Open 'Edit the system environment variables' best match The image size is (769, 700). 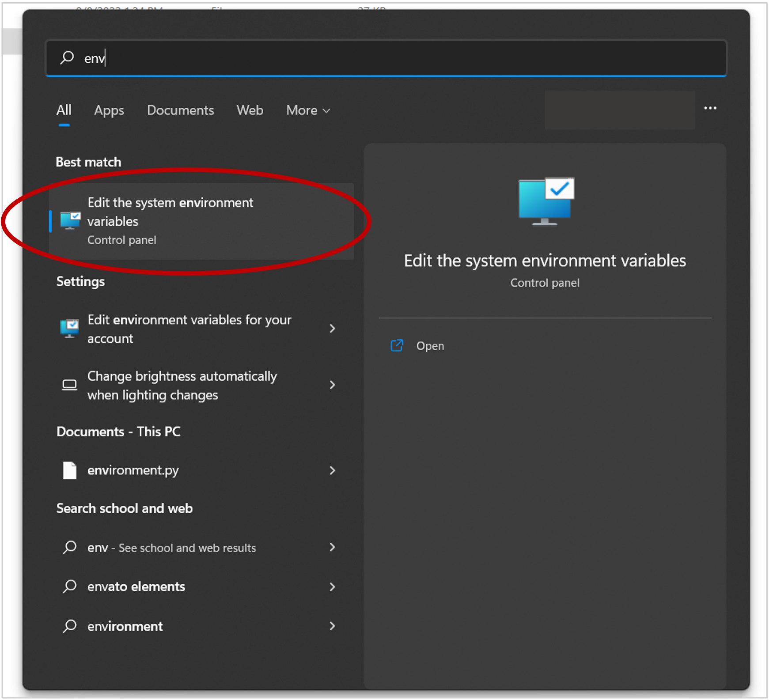tap(201, 221)
